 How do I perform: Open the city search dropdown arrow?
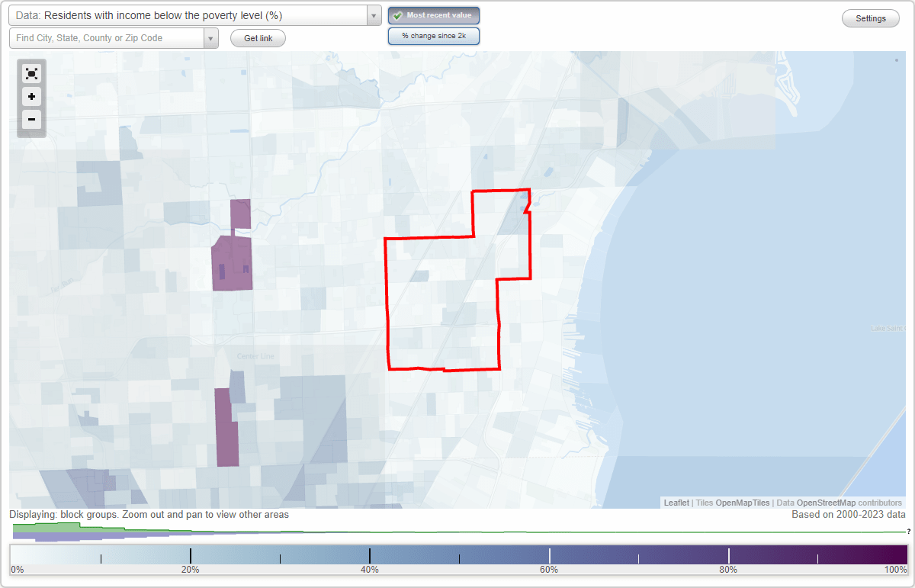pyautogui.click(x=211, y=37)
